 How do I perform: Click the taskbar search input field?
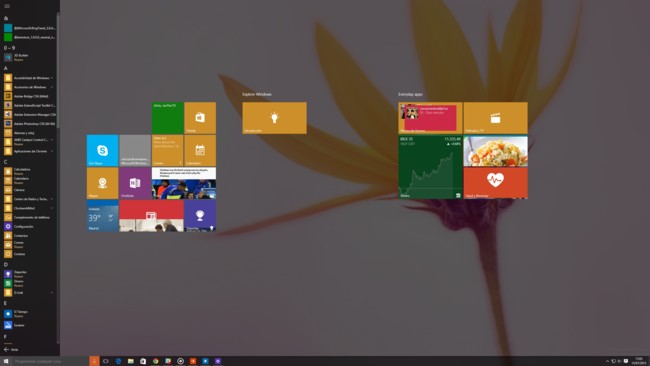pos(51,361)
